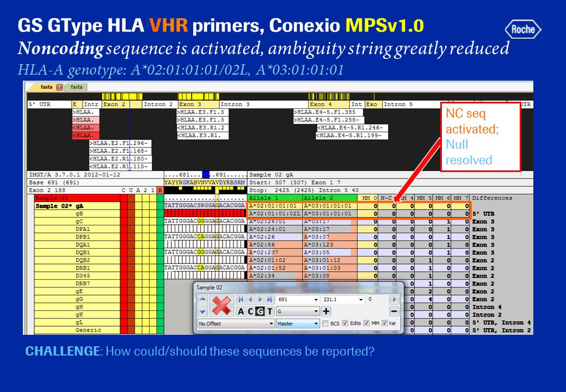Switch to the second fasta tab
The width and height of the screenshot is (566, 392).
pyautogui.click(x=76, y=87)
